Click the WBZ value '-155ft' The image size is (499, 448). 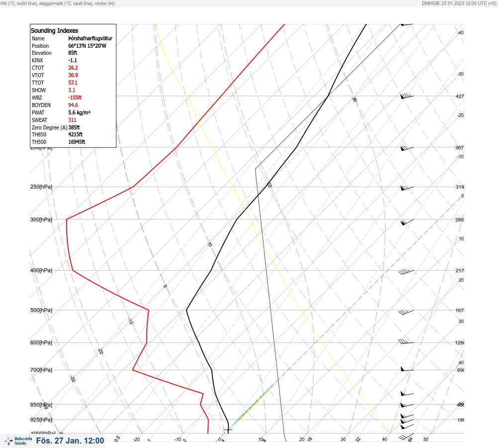click(x=75, y=98)
